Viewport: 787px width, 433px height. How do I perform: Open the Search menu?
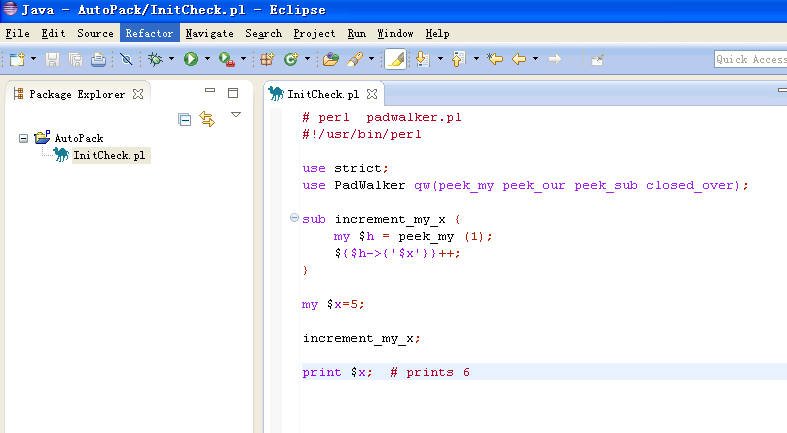pyautogui.click(x=264, y=34)
